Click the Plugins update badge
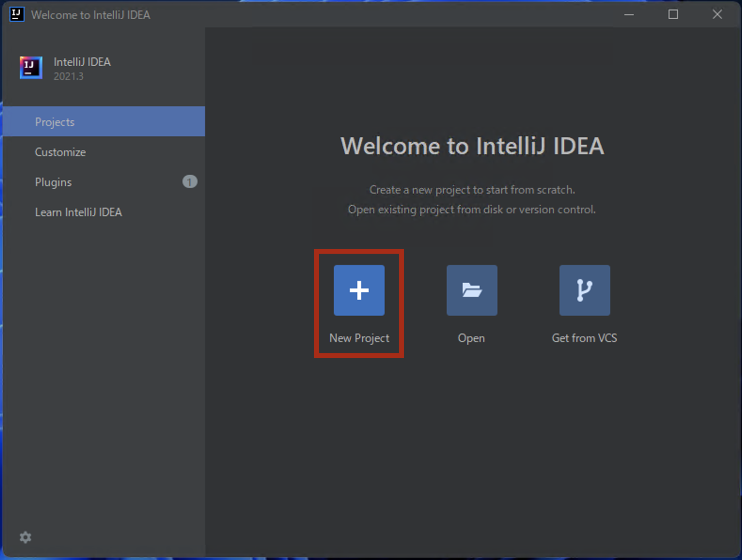Image resolution: width=742 pixels, height=560 pixels. [190, 181]
